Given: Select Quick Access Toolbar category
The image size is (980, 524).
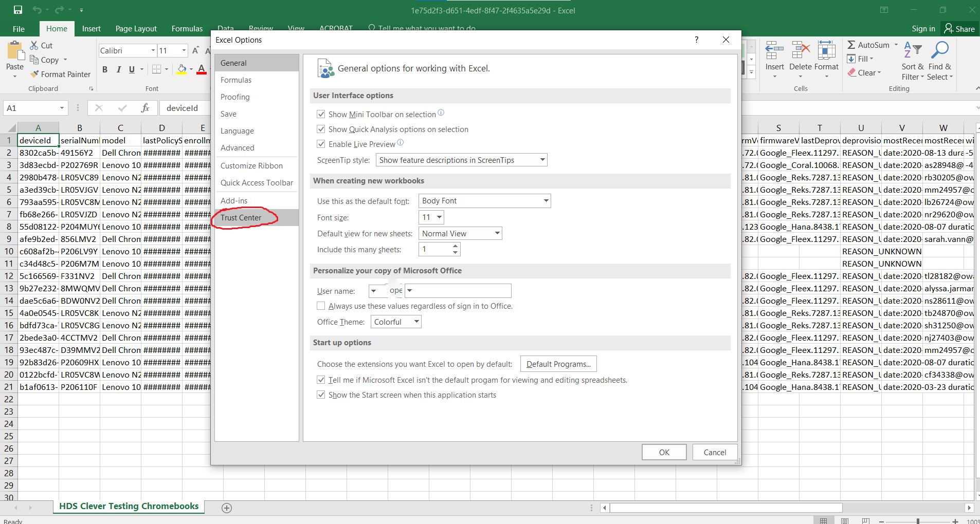Looking at the screenshot, I should (257, 182).
